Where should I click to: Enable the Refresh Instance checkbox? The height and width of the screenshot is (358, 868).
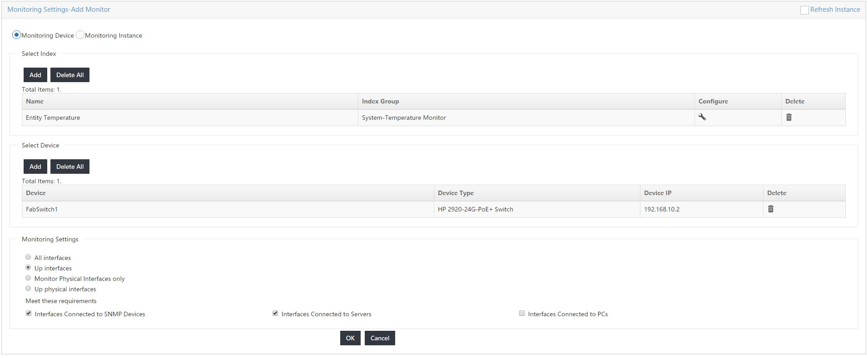pyautogui.click(x=804, y=10)
